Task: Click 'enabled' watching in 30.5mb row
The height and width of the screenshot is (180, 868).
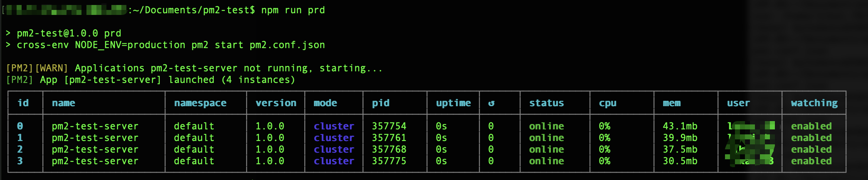Action: 811,161
